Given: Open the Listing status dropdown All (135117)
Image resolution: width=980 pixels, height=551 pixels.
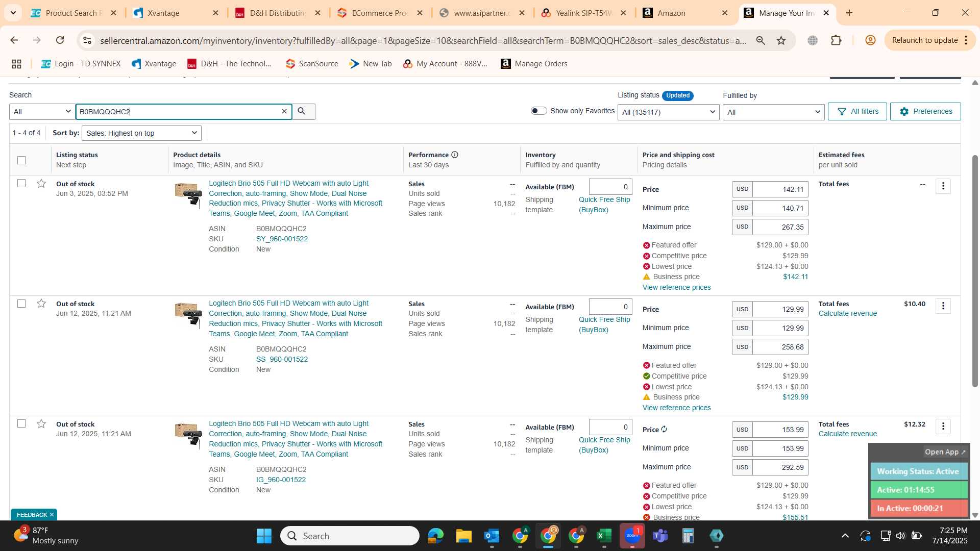Looking at the screenshot, I should pyautogui.click(x=668, y=112).
